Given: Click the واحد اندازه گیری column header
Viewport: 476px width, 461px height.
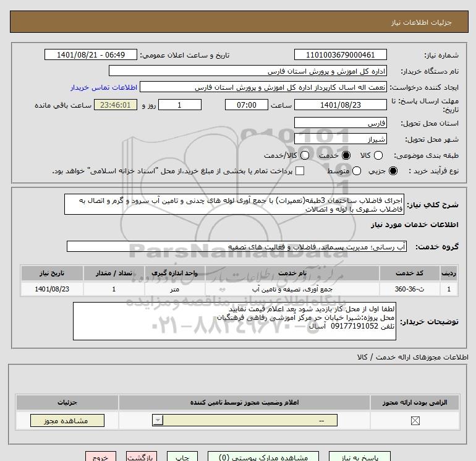Looking at the screenshot, I should [174, 273].
